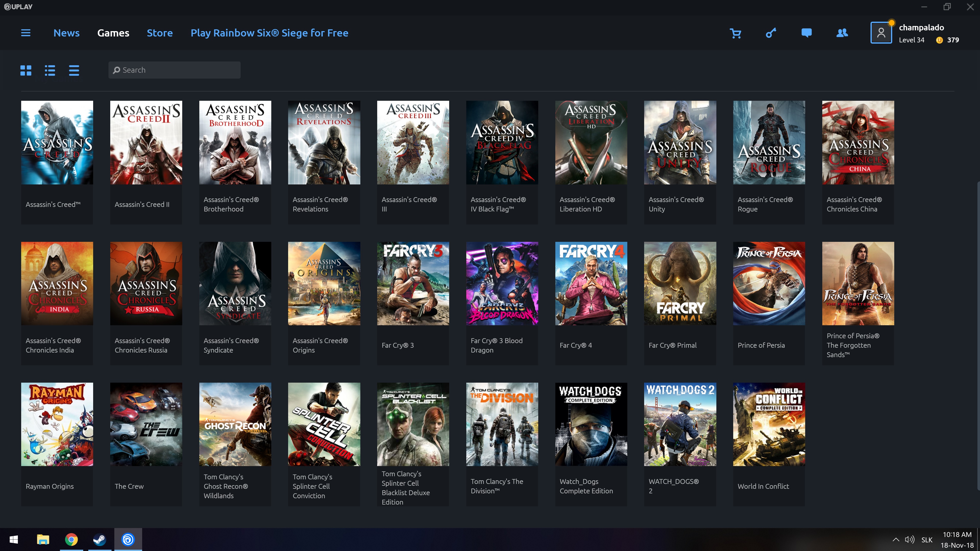Click the Search games field
Viewport: 980px width, 551px height.
click(174, 70)
